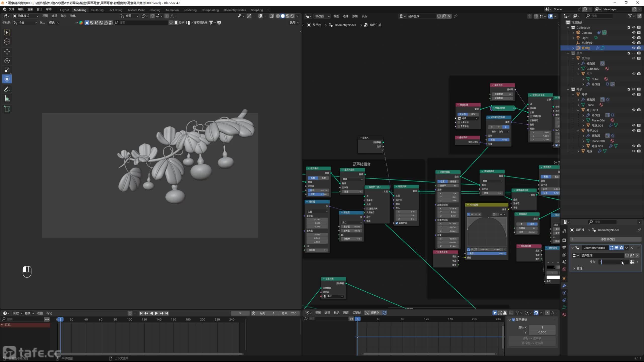Toggle the 局部空间 checkbox in node
Viewport: 644px width, 362px height.
tap(397, 223)
